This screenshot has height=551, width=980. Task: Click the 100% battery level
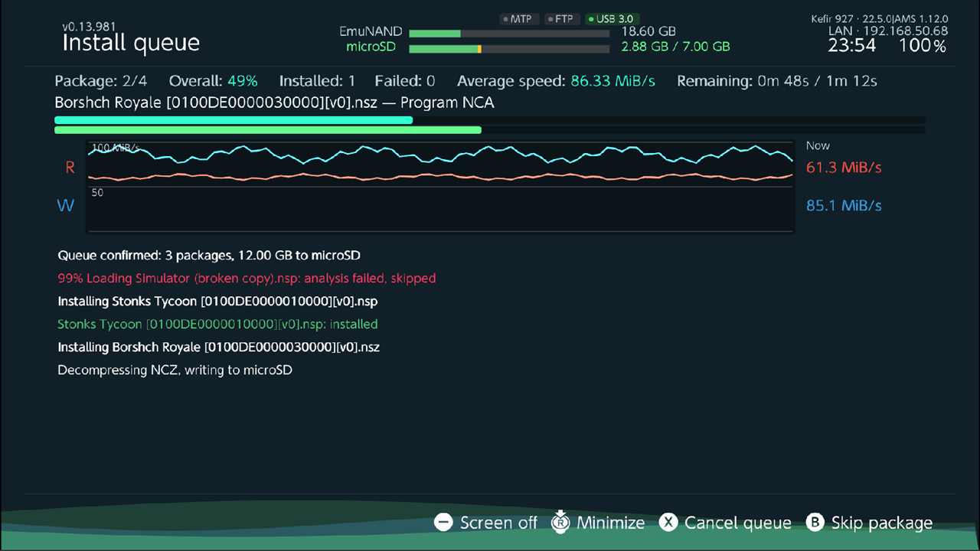923,46
